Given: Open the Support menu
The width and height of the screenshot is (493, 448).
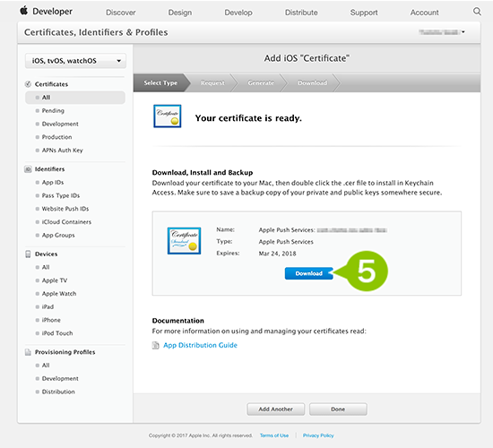Looking at the screenshot, I should tap(364, 13).
